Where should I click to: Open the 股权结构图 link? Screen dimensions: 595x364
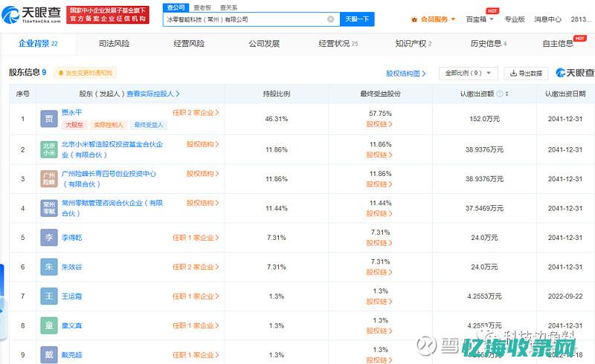coord(406,74)
